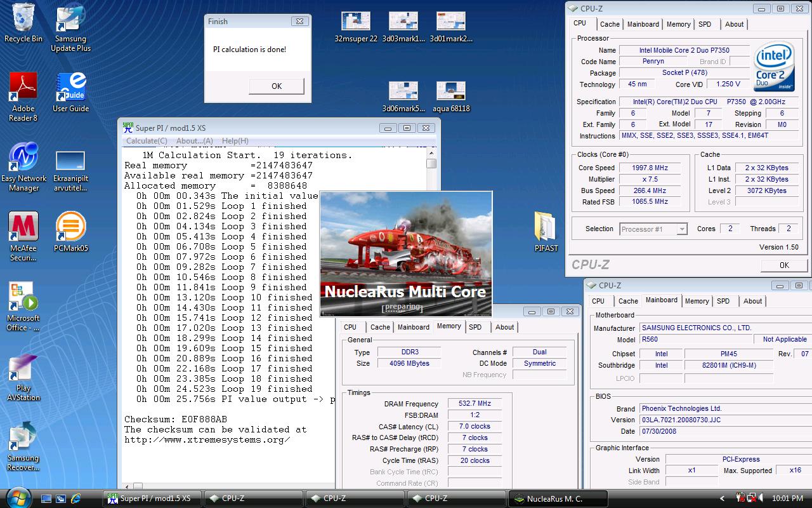Screen dimensions: 812x508
Task: Open the aqua 68118 screenshot file
Action: point(451,97)
